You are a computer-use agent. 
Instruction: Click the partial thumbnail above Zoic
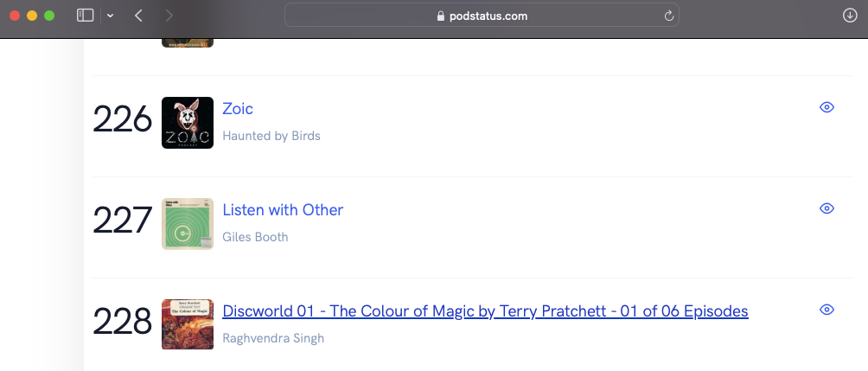click(x=188, y=42)
